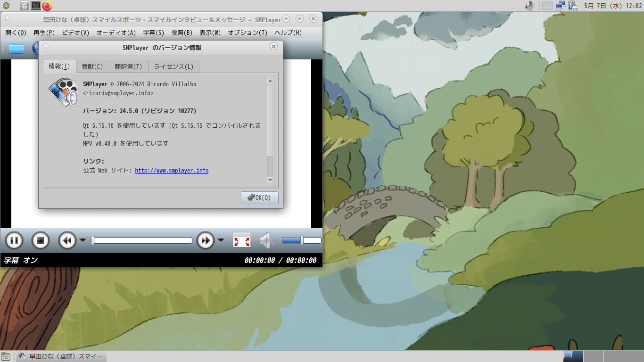Click the SMPlayer film reel logo
Viewport: 644px width, 362px height.
point(63,91)
